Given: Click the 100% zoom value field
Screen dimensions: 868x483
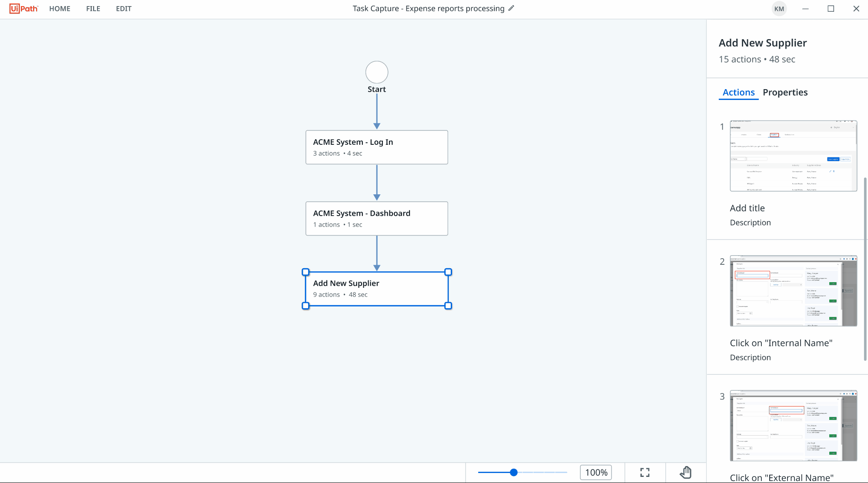Looking at the screenshot, I should coord(596,473).
